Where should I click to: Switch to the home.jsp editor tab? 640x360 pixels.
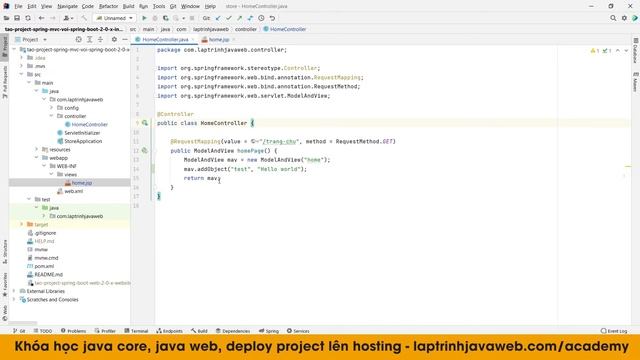pos(219,40)
